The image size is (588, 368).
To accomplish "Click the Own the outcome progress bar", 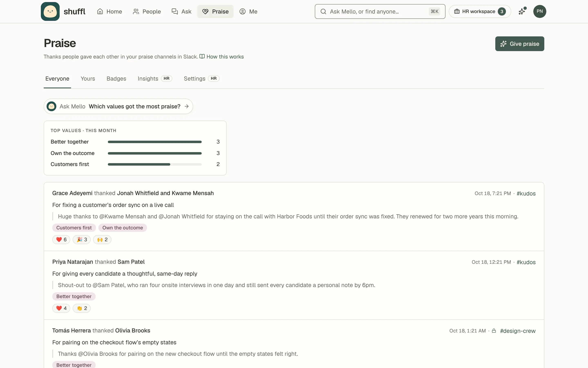I will click(x=155, y=153).
